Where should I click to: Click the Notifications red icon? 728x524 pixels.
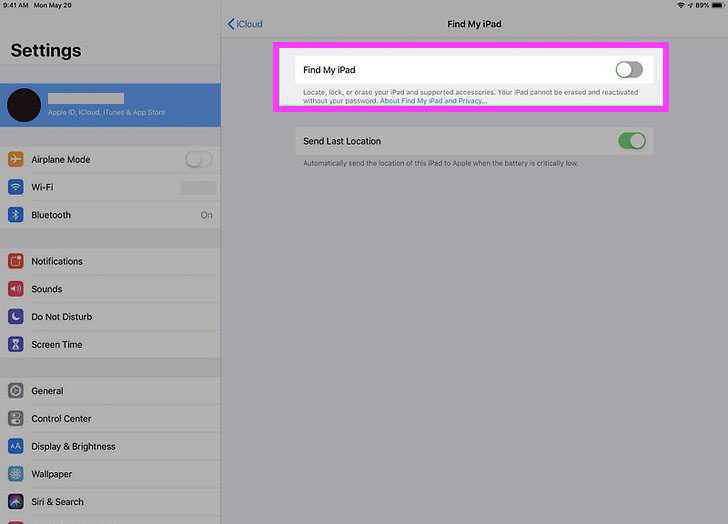pyautogui.click(x=16, y=261)
